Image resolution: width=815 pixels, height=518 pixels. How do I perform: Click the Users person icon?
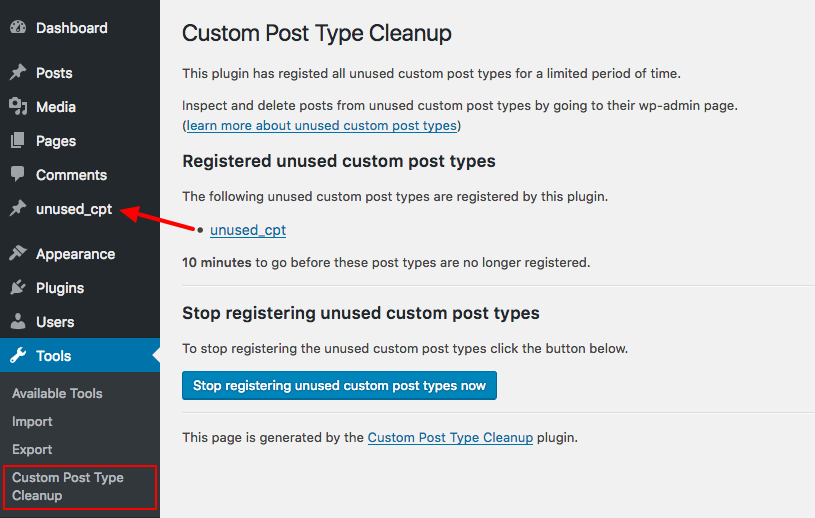click(18, 322)
